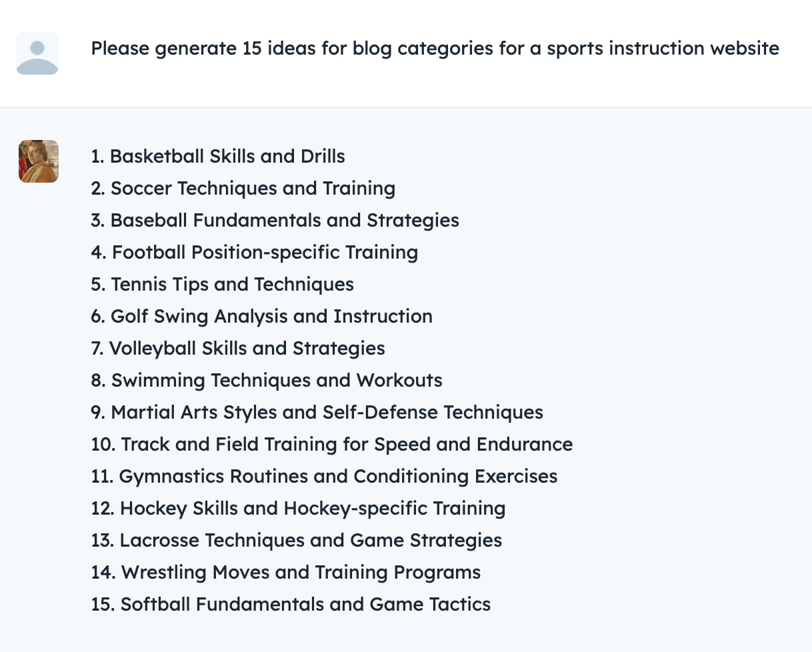The height and width of the screenshot is (652, 812).
Task: Select Lacrosse Techniques and Game Strategies
Action: [x=297, y=540]
